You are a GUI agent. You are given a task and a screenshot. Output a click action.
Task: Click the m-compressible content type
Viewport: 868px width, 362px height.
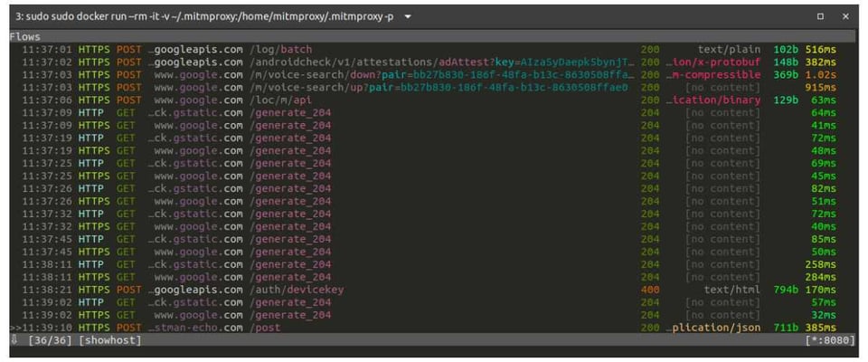point(713,75)
